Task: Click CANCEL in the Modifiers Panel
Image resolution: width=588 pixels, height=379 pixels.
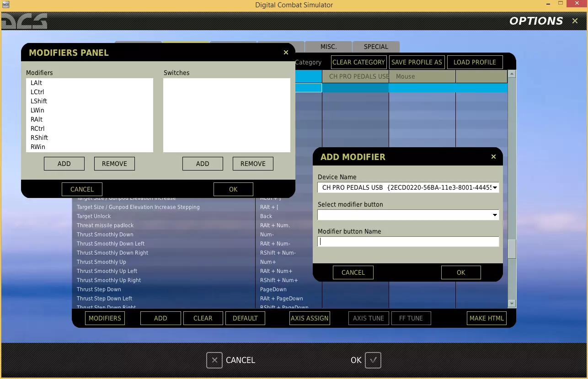Action: pyautogui.click(x=82, y=189)
